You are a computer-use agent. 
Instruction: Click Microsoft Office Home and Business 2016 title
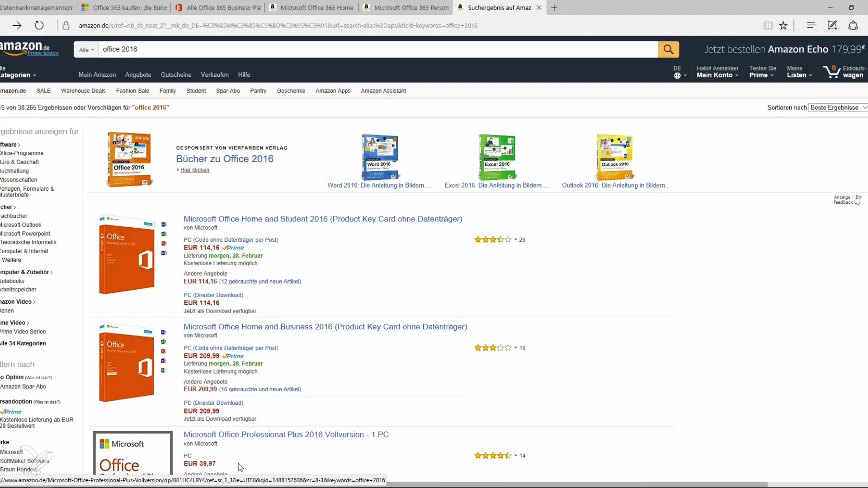tap(325, 327)
